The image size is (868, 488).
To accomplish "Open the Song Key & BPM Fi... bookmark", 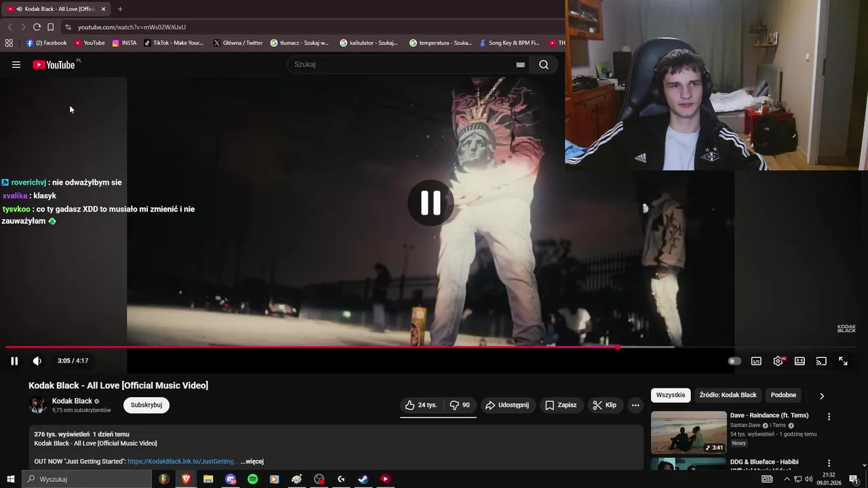I will (x=509, y=43).
